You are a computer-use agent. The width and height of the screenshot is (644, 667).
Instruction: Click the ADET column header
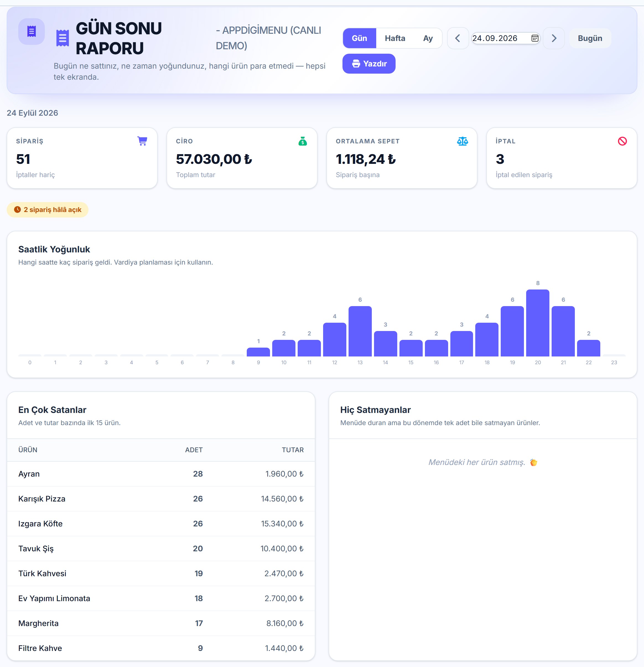tap(194, 450)
